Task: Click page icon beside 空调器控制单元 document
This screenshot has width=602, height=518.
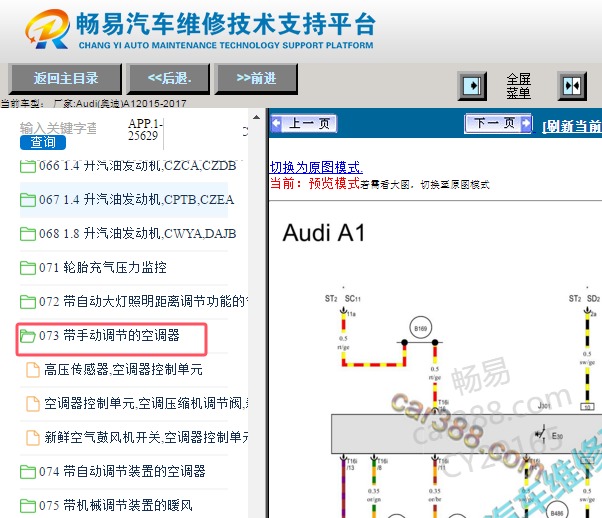Action: tap(33, 404)
